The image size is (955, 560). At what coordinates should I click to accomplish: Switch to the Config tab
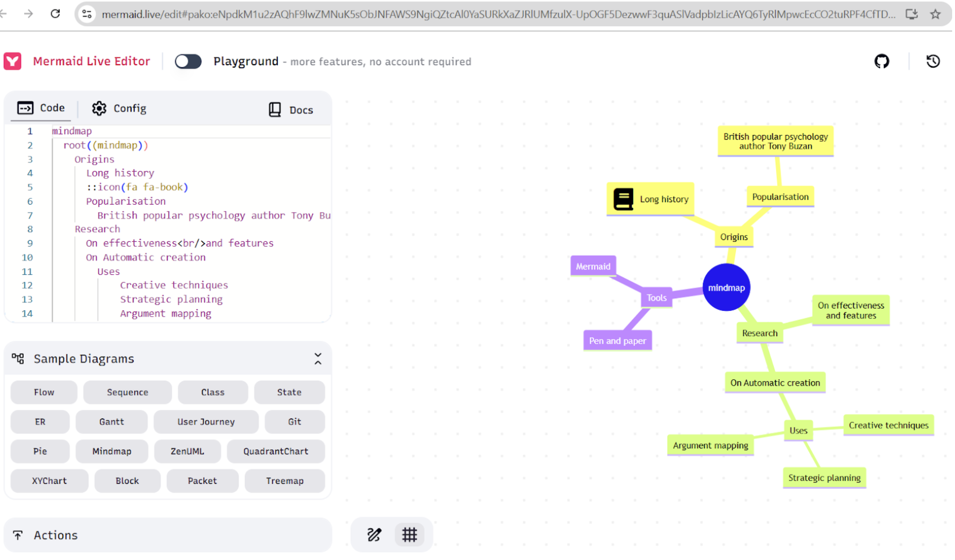[119, 108]
